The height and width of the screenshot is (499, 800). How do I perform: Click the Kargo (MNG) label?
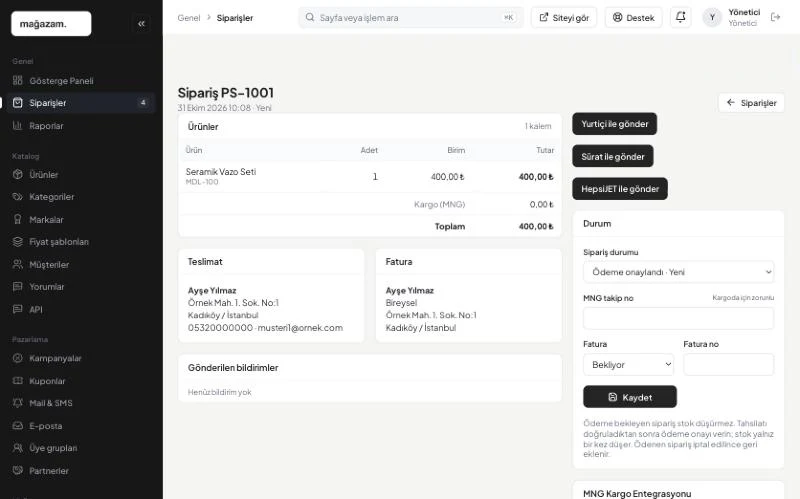coord(439,204)
